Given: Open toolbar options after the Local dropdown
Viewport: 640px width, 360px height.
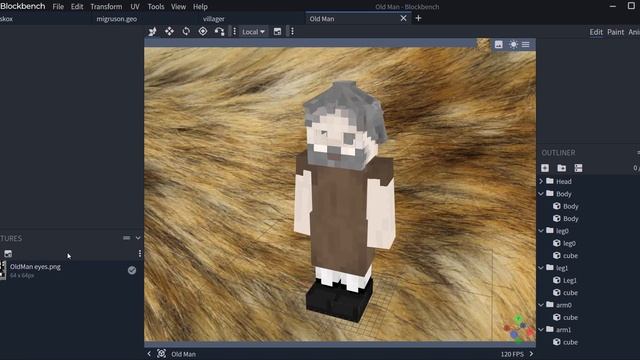Looking at the screenshot, I should click(292, 31).
